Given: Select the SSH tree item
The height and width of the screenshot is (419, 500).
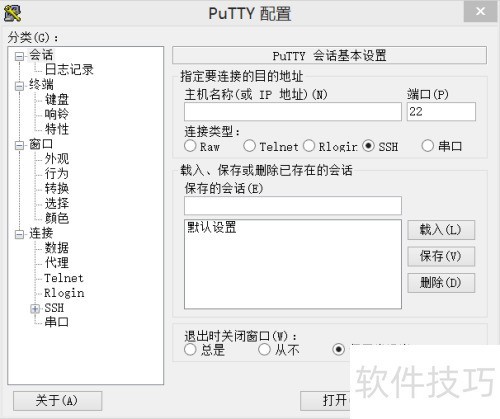Looking at the screenshot, I should coord(54,307).
